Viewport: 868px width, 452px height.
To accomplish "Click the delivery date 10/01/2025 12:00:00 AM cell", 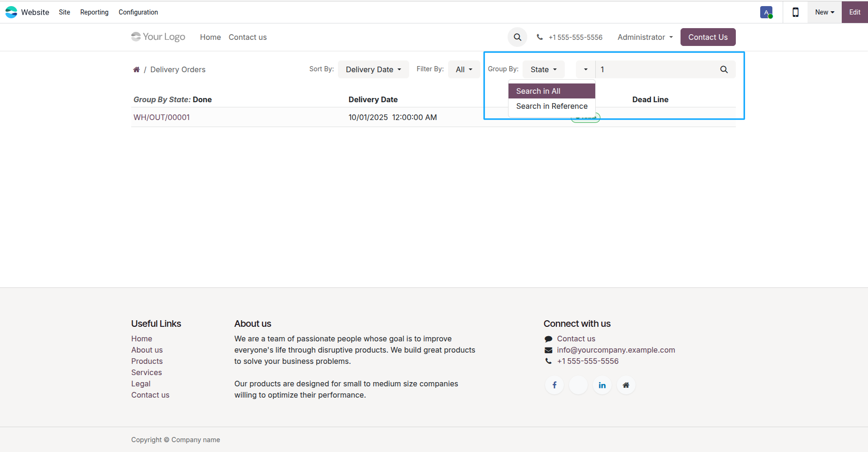I will tap(393, 117).
